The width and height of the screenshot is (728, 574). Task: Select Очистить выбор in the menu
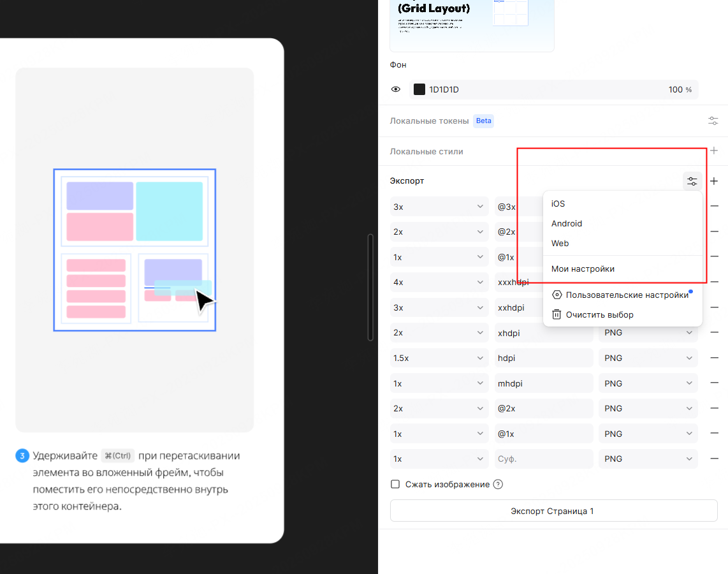pos(599,314)
